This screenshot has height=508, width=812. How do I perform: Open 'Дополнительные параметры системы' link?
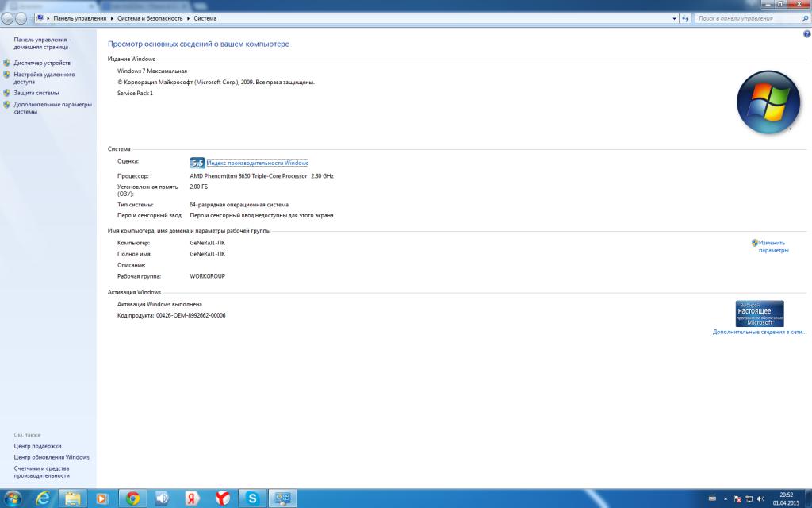53,108
